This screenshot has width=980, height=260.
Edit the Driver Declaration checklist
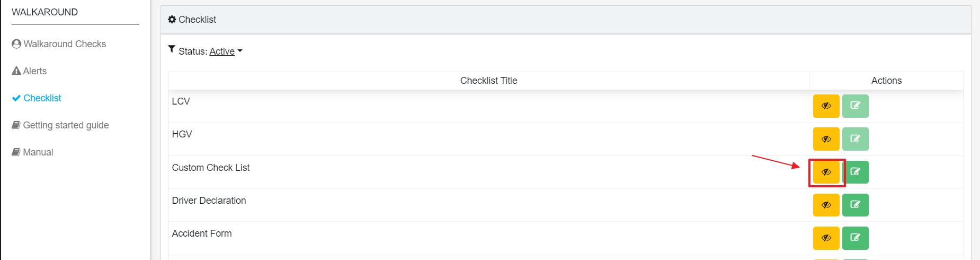856,205
